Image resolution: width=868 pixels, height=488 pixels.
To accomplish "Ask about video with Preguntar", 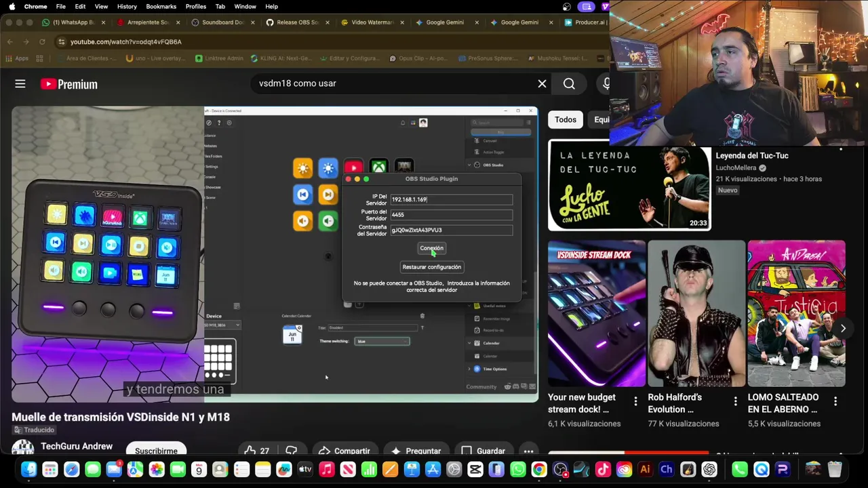I will pyautogui.click(x=416, y=451).
